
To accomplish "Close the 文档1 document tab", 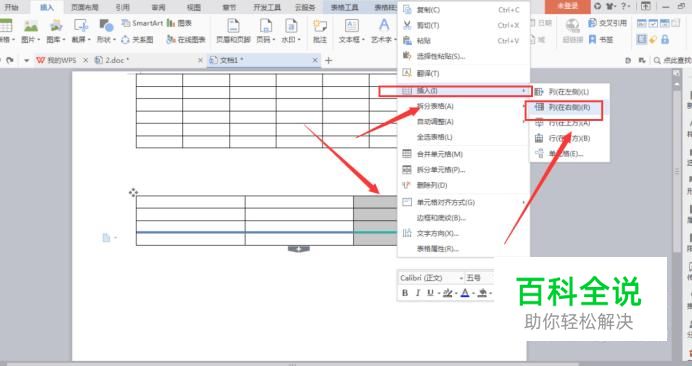I will pyautogui.click(x=315, y=60).
